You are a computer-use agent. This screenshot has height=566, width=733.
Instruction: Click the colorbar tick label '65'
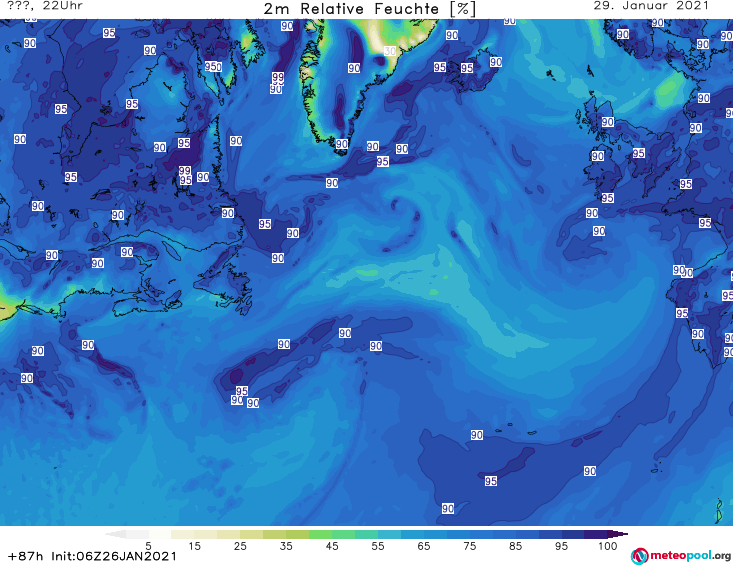[x=424, y=546]
